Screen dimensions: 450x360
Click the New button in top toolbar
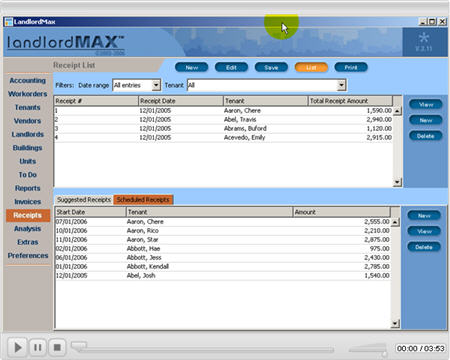click(192, 67)
